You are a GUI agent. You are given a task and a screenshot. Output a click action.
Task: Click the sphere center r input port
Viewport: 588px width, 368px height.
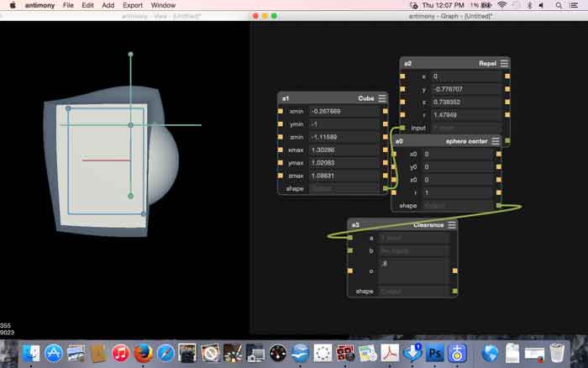click(394, 192)
